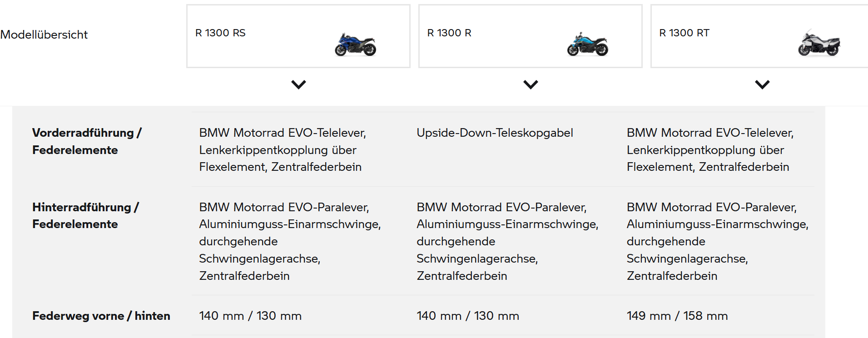Click the R 1300 RT EVO-Telelever description
The image size is (868, 338).
710,150
